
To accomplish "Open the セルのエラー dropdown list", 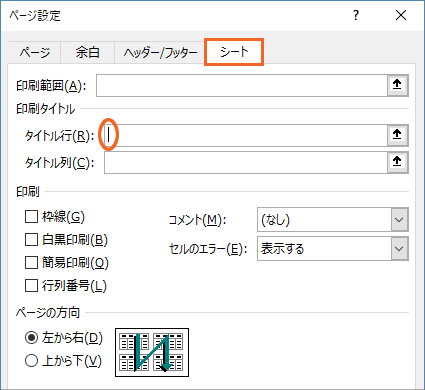I will click(x=399, y=249).
